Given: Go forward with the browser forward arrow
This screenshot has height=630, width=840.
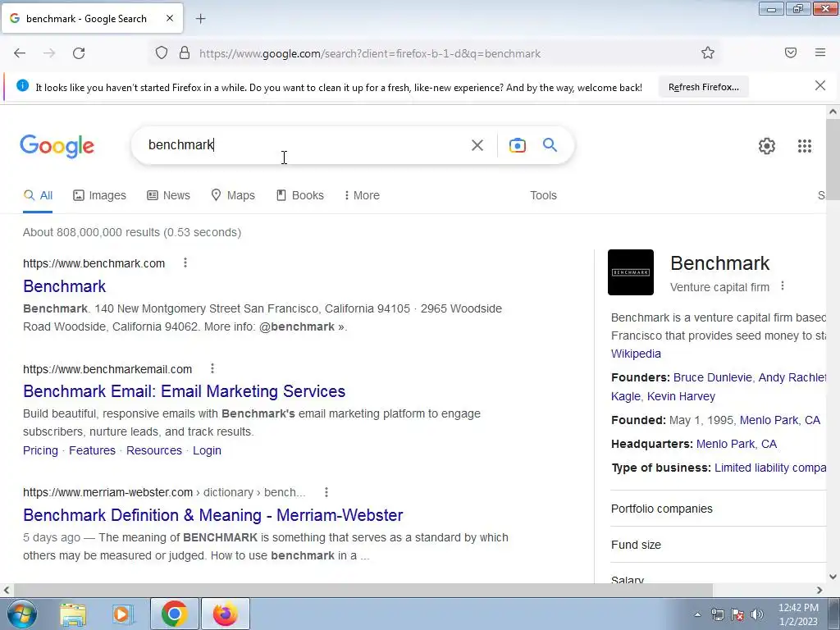Looking at the screenshot, I should tap(49, 53).
